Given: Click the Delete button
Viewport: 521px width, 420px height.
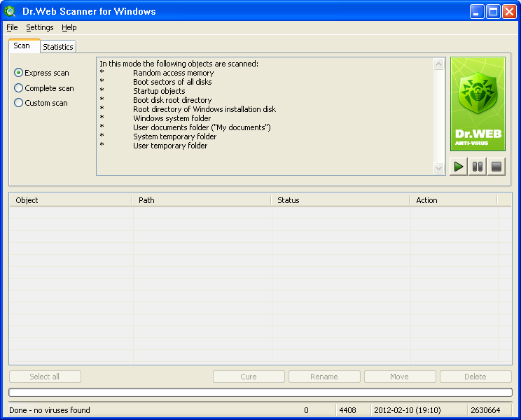Looking at the screenshot, I should pyautogui.click(x=475, y=377).
